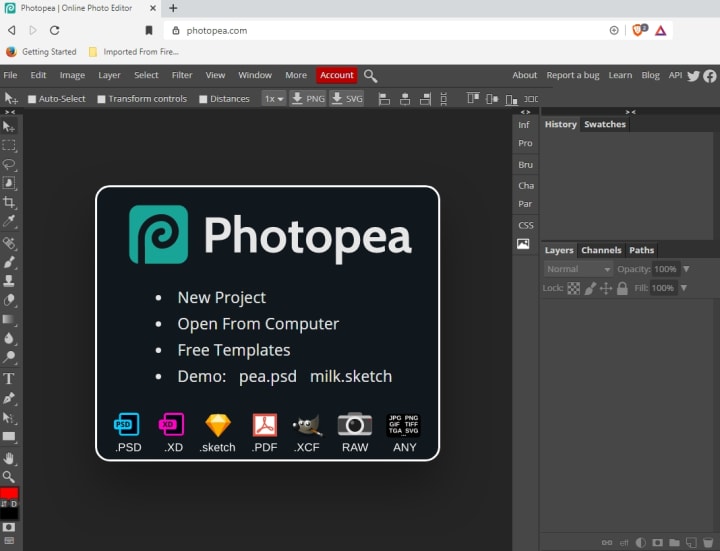
Task: Open the image panel icon below CSS
Action: pyautogui.click(x=523, y=244)
